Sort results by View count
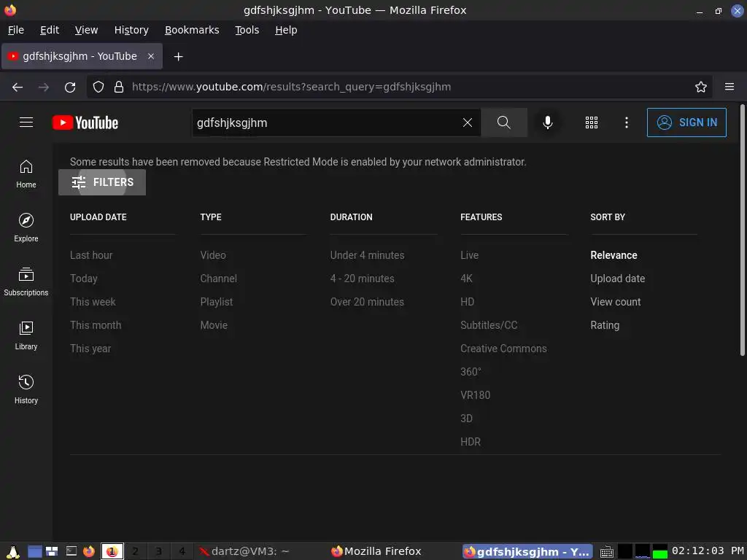 pos(616,302)
